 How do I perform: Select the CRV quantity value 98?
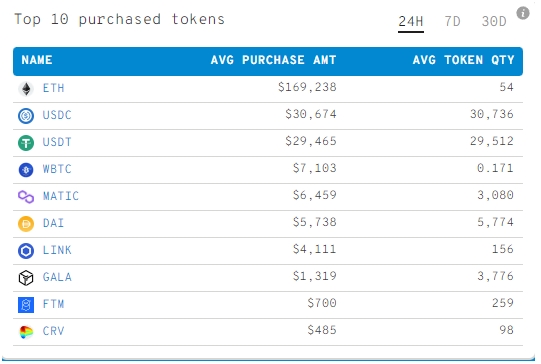pyautogui.click(x=506, y=330)
